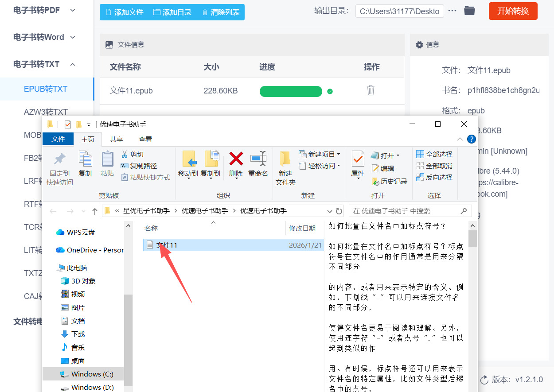Screen dimensions: 554x392
Task: Click the three-dots browse output directory button
Action: pyautogui.click(x=452, y=11)
